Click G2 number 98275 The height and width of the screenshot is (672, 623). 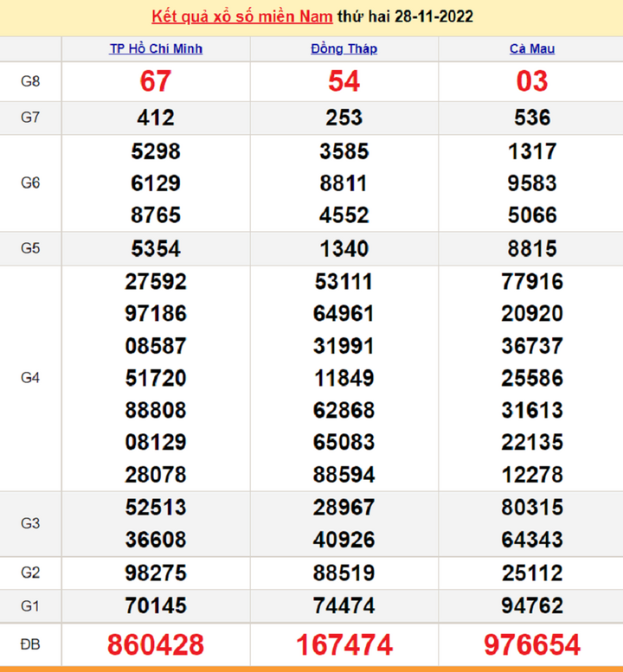pos(156,573)
